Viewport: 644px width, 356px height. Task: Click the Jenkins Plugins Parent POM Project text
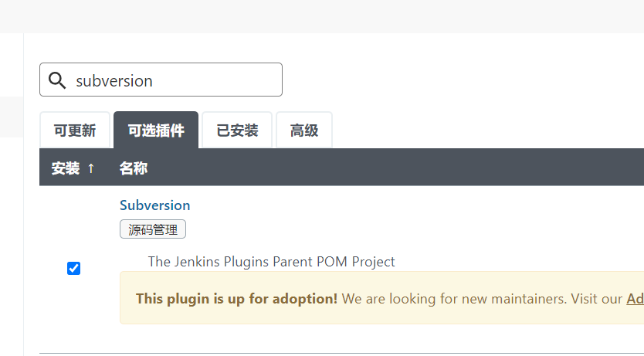click(272, 262)
